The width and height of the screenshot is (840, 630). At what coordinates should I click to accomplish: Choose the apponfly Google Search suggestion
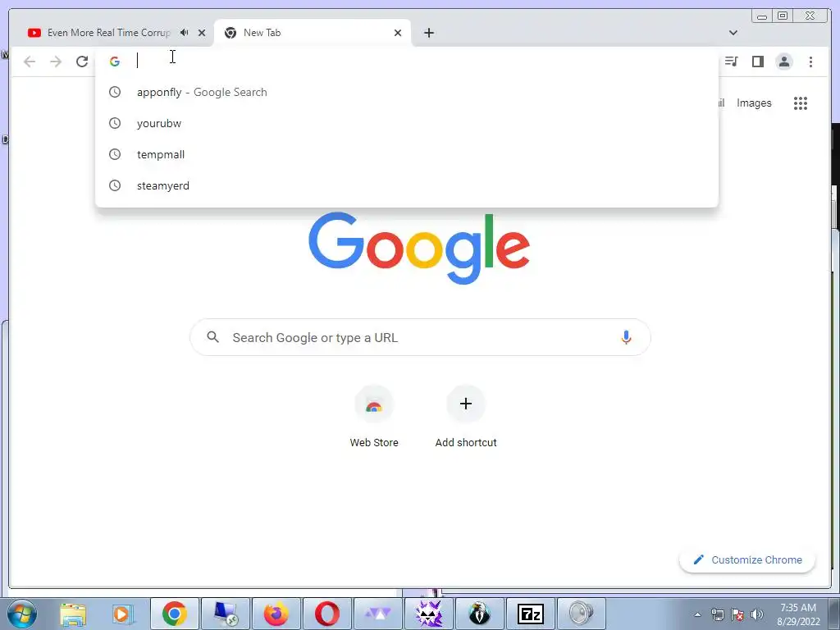click(407, 92)
